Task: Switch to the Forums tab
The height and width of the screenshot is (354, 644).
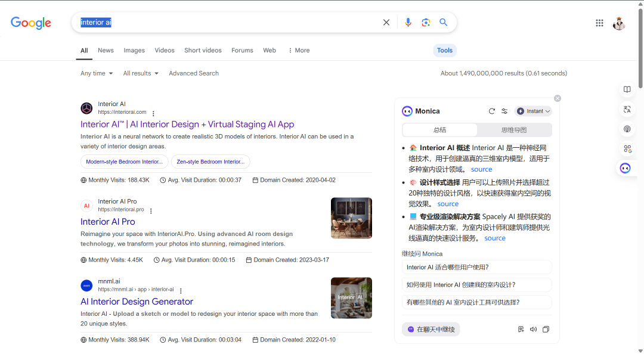Action: [x=242, y=50]
